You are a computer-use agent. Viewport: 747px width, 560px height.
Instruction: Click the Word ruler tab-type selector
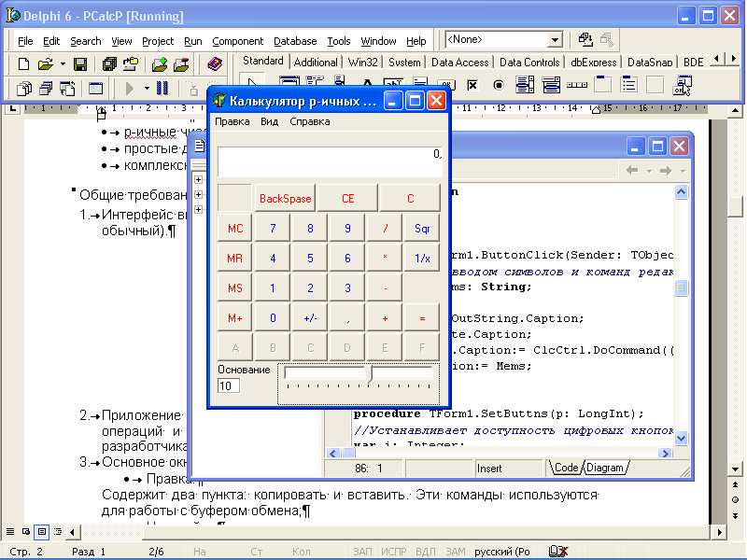click(12, 108)
